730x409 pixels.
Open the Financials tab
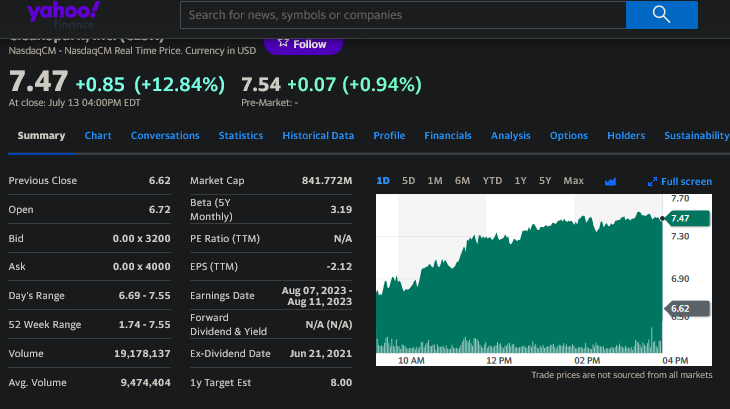(x=448, y=136)
